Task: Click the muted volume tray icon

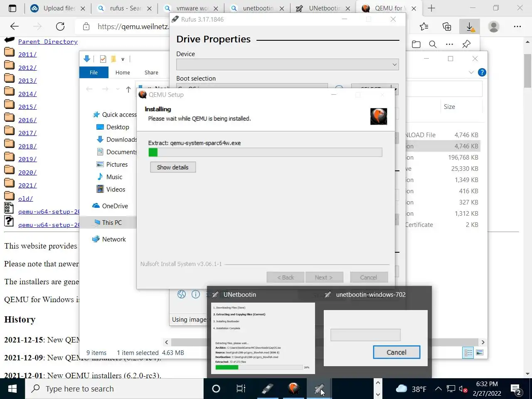Action: [463, 389]
